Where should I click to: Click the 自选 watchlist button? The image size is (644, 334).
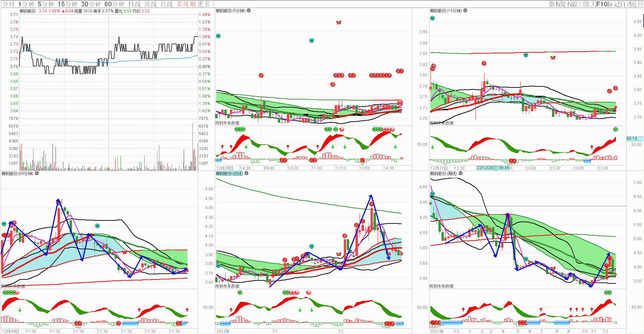[625, 4]
